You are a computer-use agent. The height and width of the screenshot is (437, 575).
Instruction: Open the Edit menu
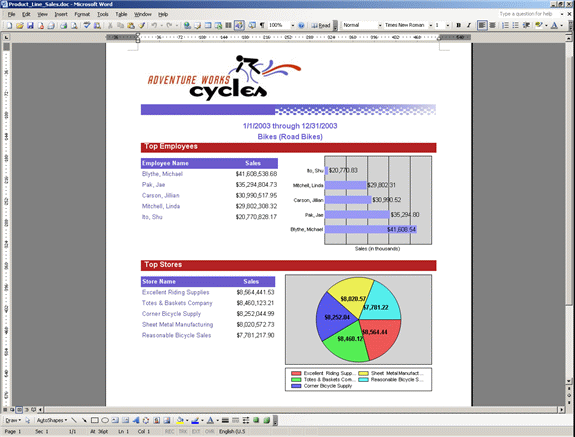tap(26, 14)
